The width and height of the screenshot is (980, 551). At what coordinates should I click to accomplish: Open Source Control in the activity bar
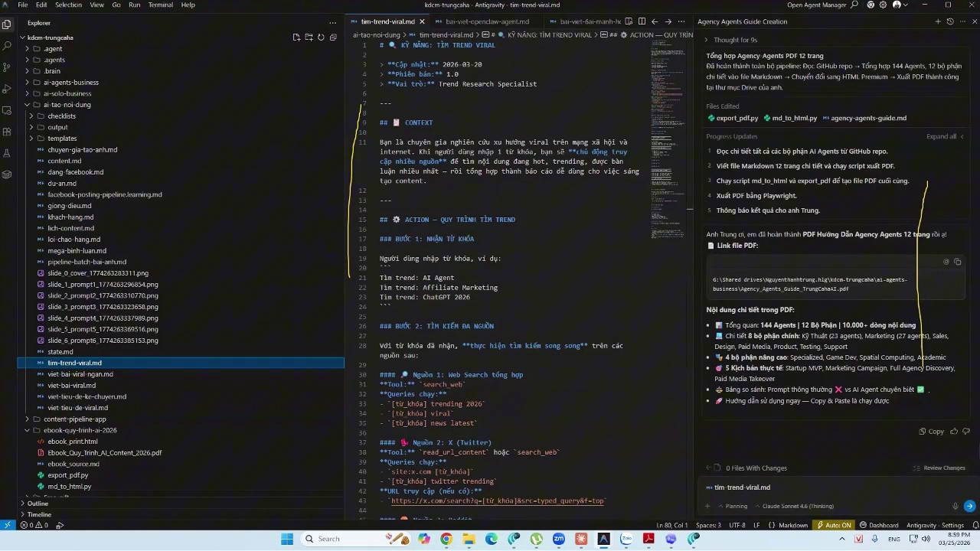[x=7, y=67]
